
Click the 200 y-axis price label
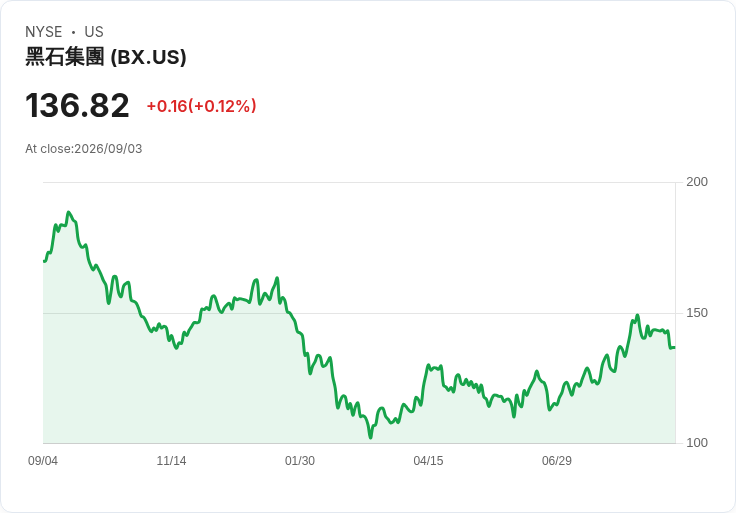click(x=697, y=182)
